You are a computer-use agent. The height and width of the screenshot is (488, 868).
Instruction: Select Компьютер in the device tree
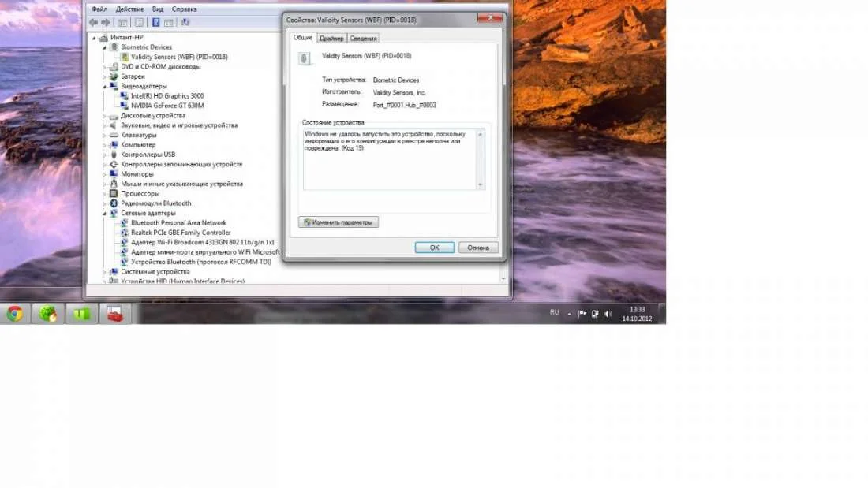[x=138, y=145]
